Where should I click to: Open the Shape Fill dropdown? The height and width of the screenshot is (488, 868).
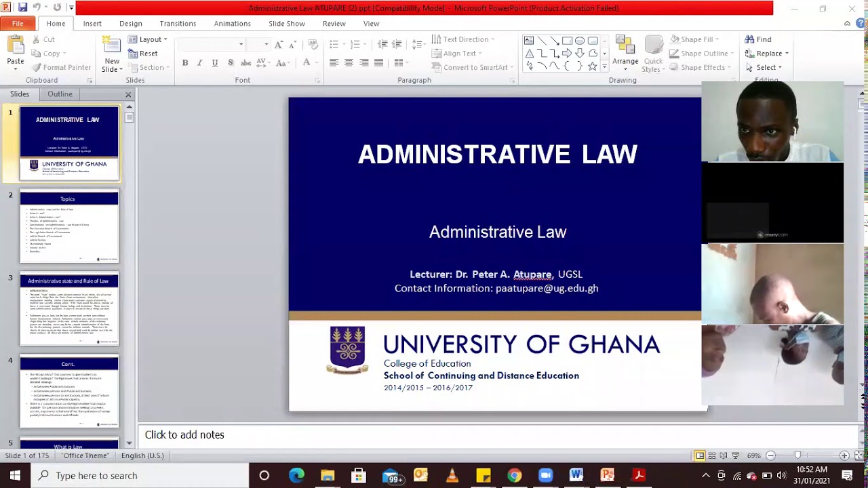pyautogui.click(x=694, y=39)
